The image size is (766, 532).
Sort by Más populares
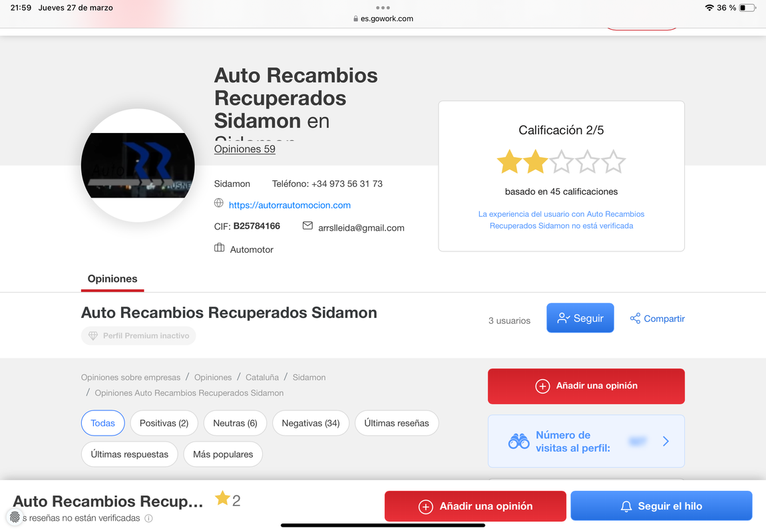tap(223, 454)
